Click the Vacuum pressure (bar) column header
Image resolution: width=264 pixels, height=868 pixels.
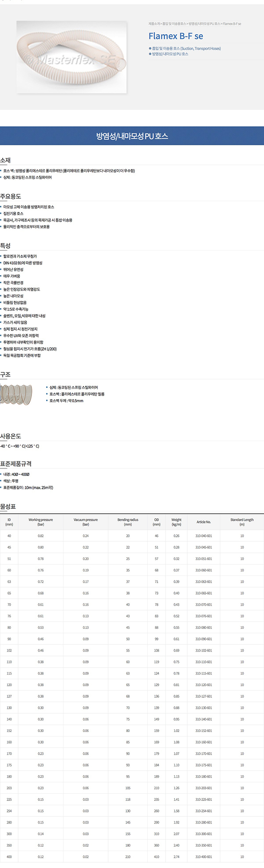[86, 522]
